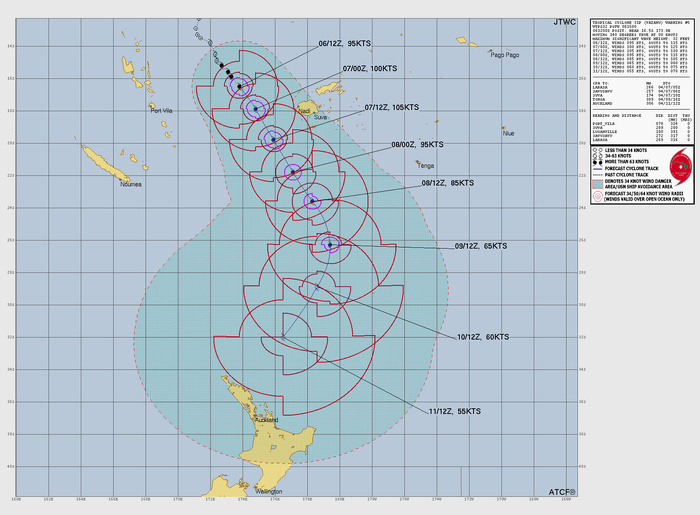
Task: Click the wind danger area swatch in legend
Action: [598, 184]
